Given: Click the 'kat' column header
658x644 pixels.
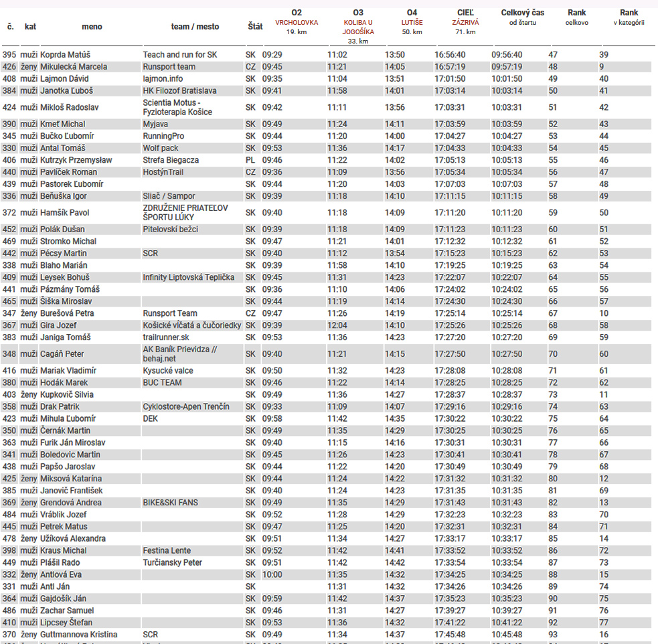Looking at the screenshot, I should (30, 27).
